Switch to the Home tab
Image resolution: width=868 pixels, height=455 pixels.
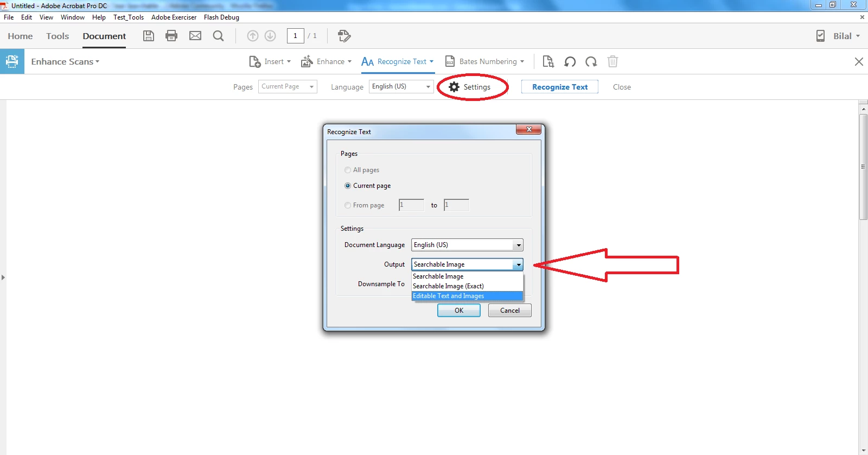pos(20,36)
